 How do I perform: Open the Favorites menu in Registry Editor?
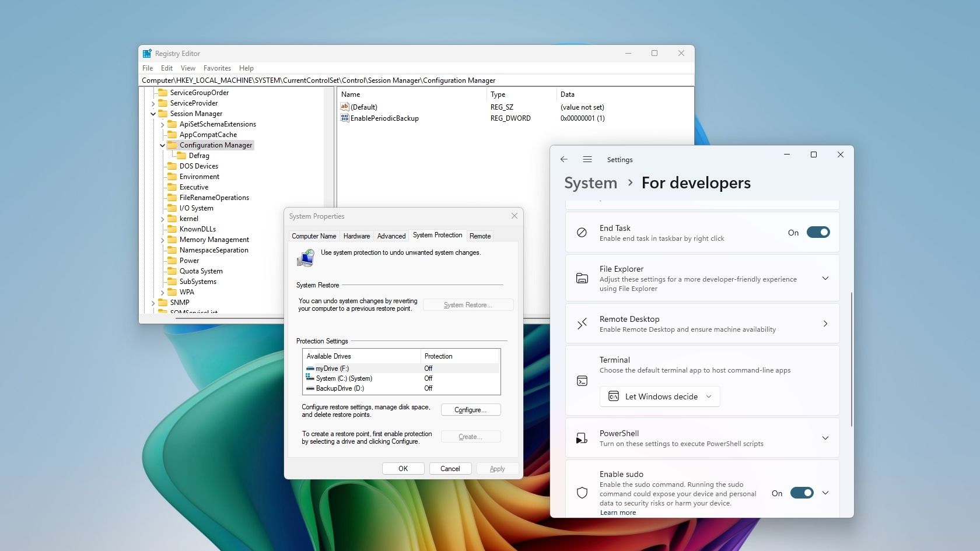[x=217, y=68]
